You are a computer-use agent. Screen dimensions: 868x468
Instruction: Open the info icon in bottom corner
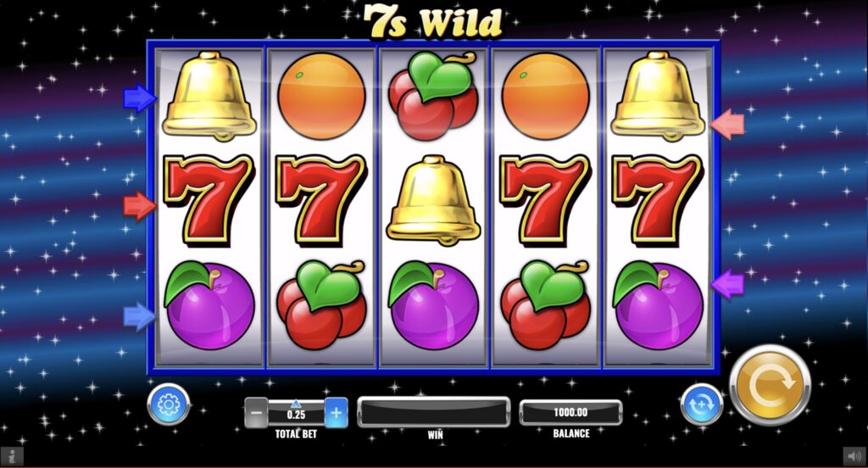12,455
